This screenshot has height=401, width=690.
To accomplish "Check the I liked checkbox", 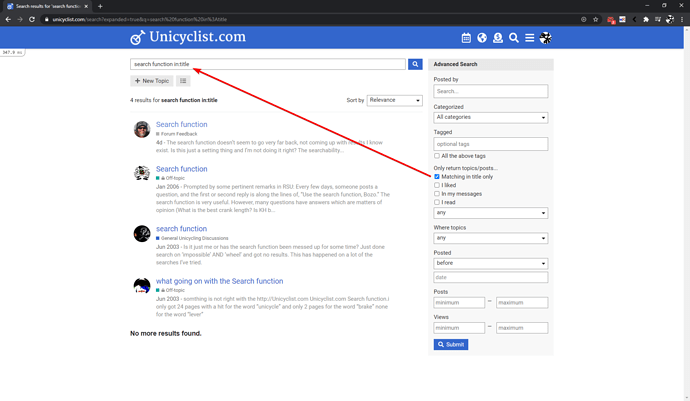I will (437, 185).
